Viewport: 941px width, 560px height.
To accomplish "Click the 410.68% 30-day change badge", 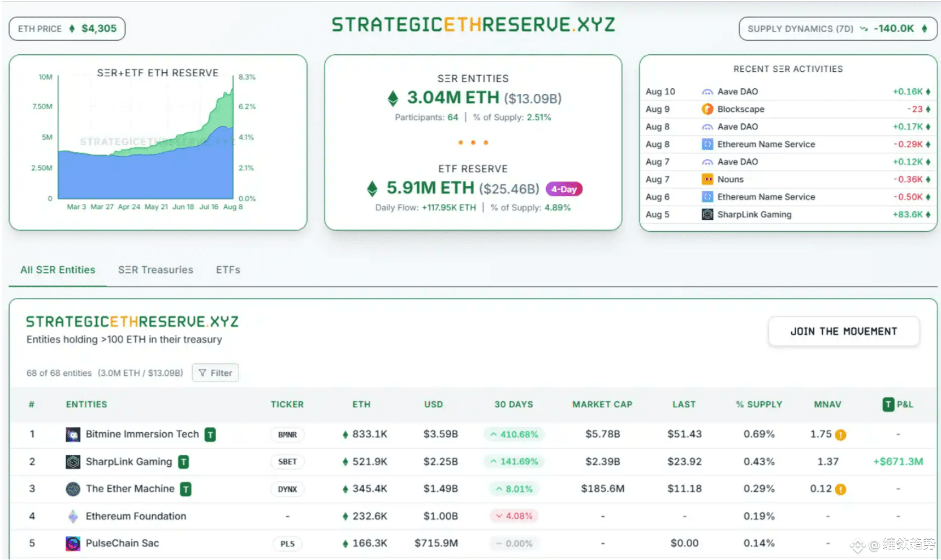I will pyautogui.click(x=514, y=435).
